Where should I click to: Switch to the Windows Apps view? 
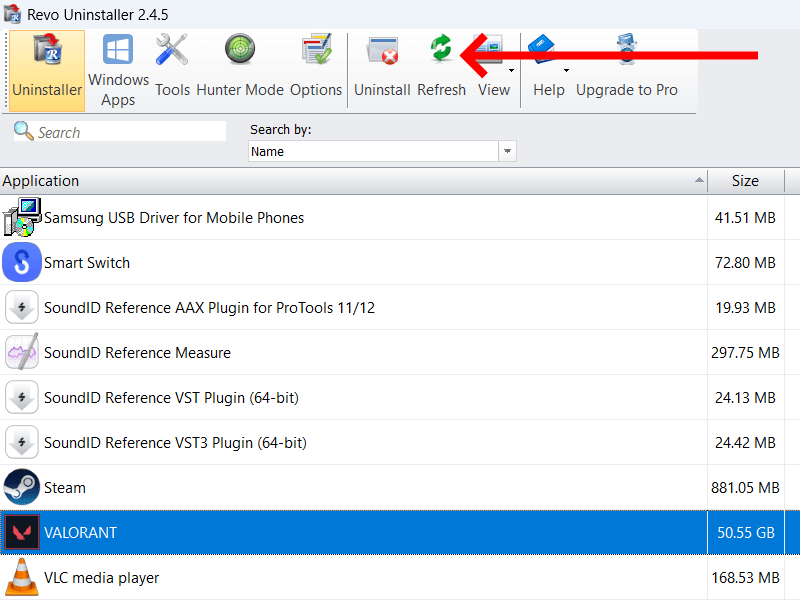(117, 48)
